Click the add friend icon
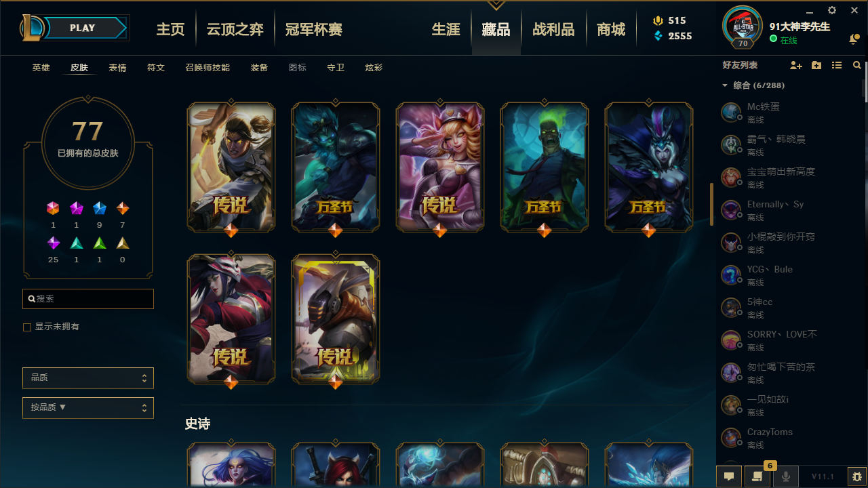The image size is (868, 488). click(x=796, y=66)
